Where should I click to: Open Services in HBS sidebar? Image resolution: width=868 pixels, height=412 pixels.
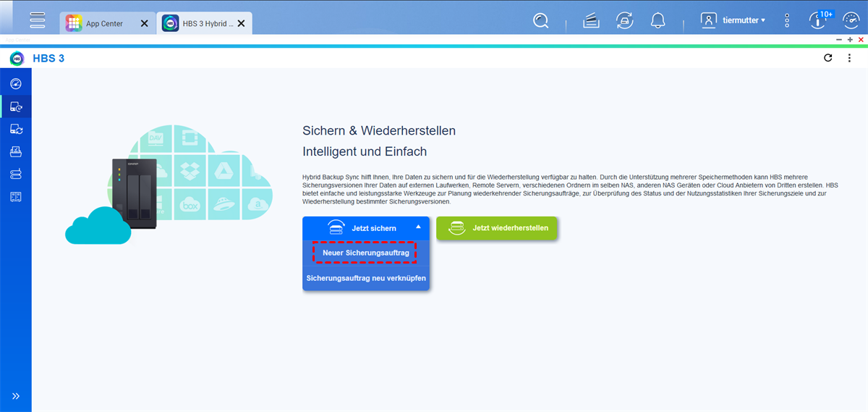point(15,197)
